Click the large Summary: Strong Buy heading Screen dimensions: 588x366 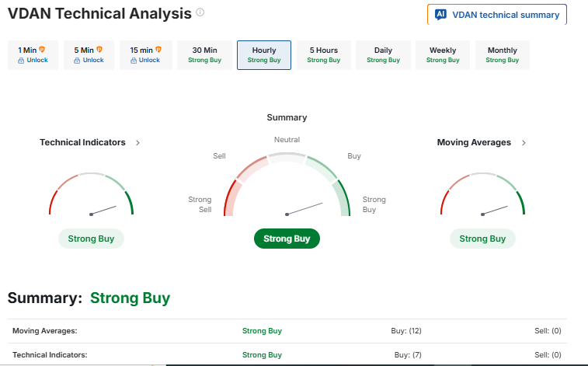tap(89, 298)
